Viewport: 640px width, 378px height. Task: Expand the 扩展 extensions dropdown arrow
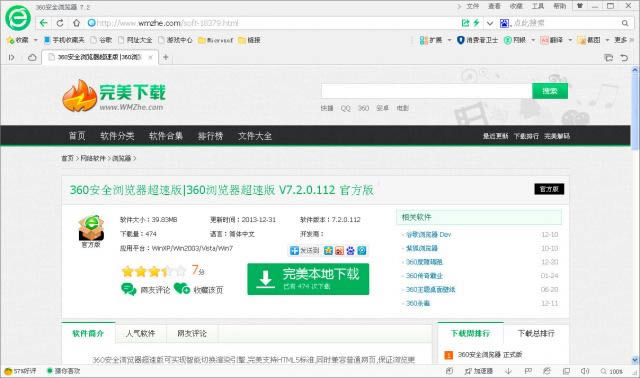click(449, 40)
